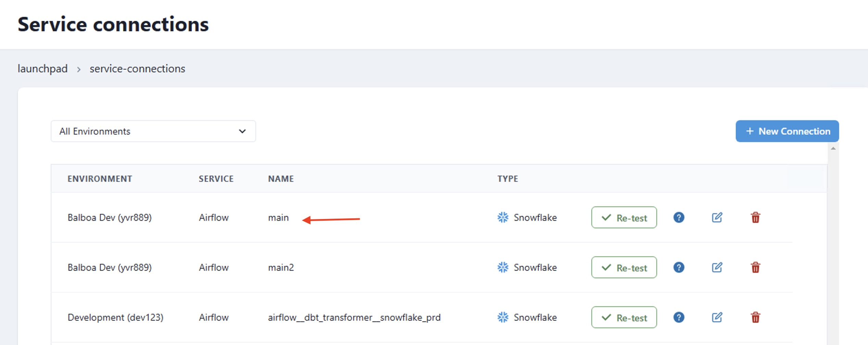Open help for main2 connection
The width and height of the screenshot is (868, 345).
coord(678,267)
